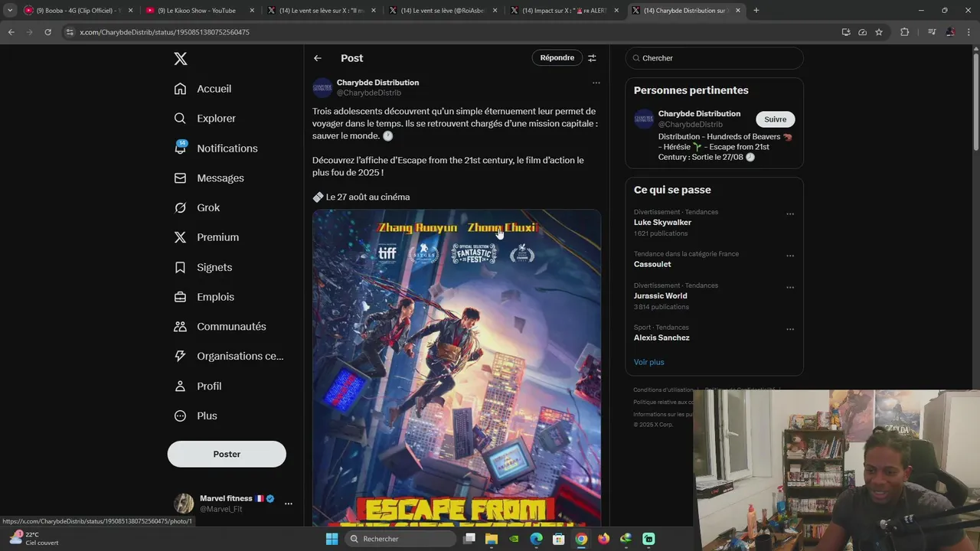
Task: Open Marvel fitness account at sidebar bottom
Action: click(234, 504)
